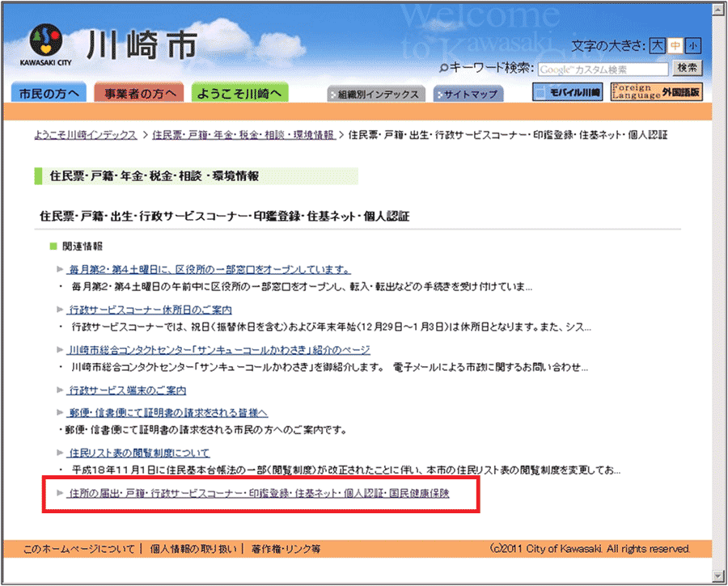
Task: Click the arrow bullet beside 行政サービス端末のご案内
Action: 60,390
